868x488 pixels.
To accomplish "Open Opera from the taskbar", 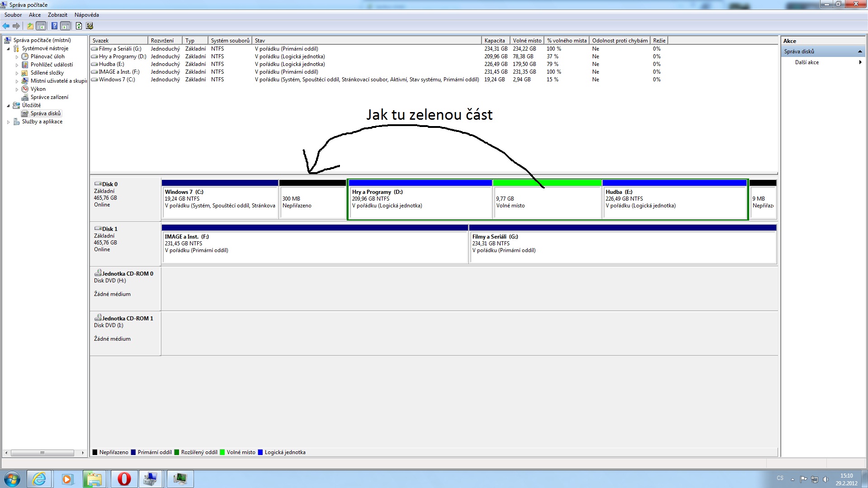I will pyautogui.click(x=124, y=479).
